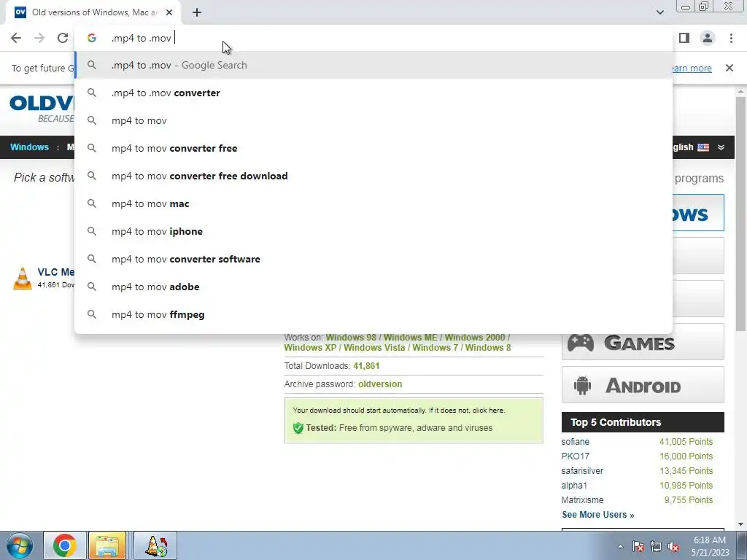Click the profile avatar icon
747x560 pixels.
click(x=708, y=38)
